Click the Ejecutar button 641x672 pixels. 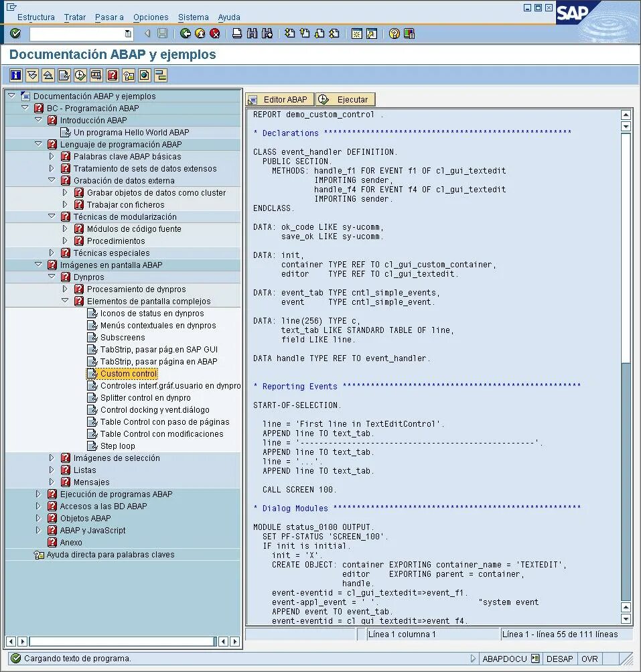[x=346, y=99]
